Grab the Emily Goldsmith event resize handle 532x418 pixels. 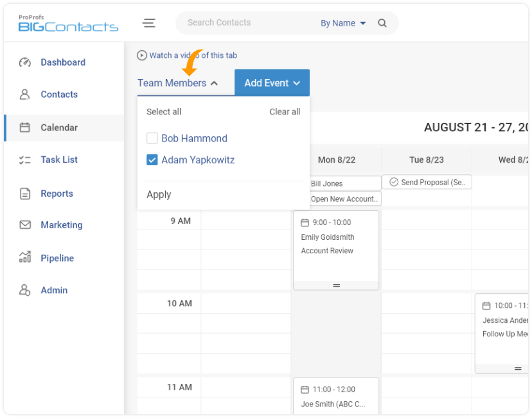point(336,286)
